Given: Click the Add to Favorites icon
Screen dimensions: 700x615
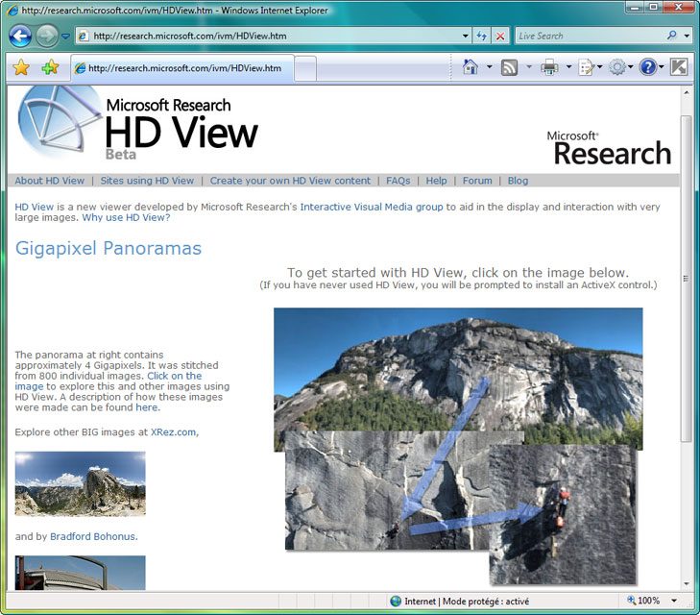Looking at the screenshot, I should click(50, 67).
